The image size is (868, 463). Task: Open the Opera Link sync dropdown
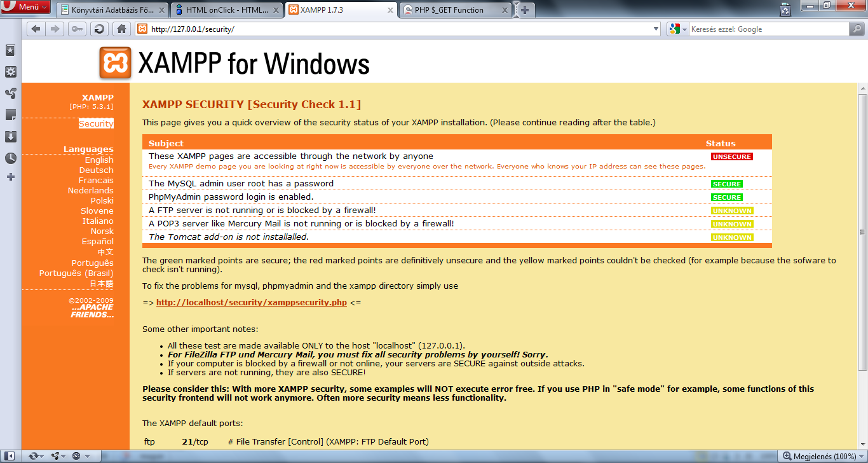pyautogui.click(x=36, y=456)
